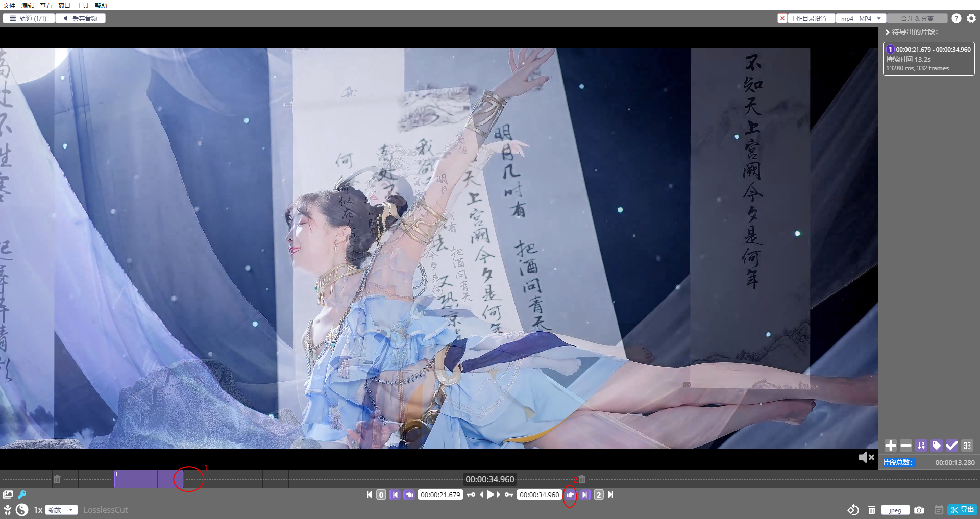980x519 pixels.
Task: Jump to current segment end
Action: tap(585, 495)
